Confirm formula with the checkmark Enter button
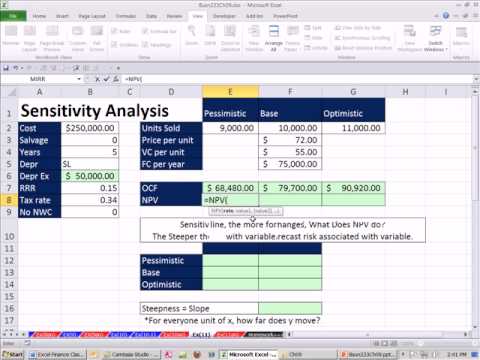This screenshot has height=360, width=480. (106, 79)
